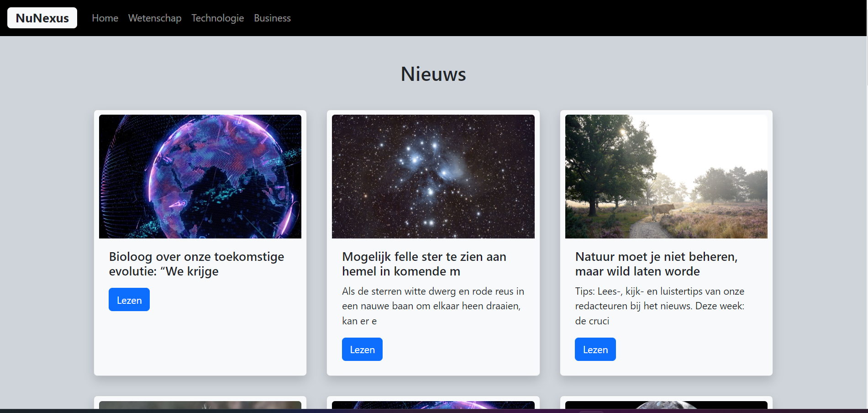
Task: Click Lezen under Mogelijk felle ster article
Action: (362, 349)
